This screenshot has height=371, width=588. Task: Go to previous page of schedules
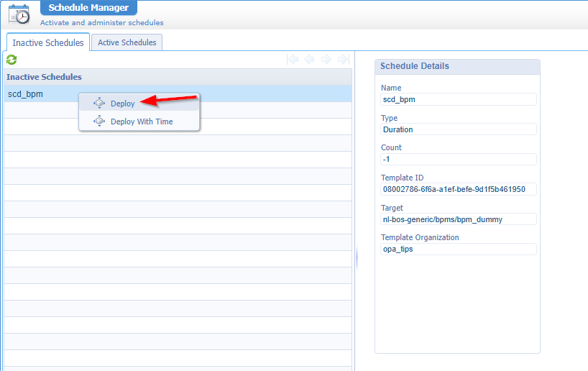[x=310, y=60]
